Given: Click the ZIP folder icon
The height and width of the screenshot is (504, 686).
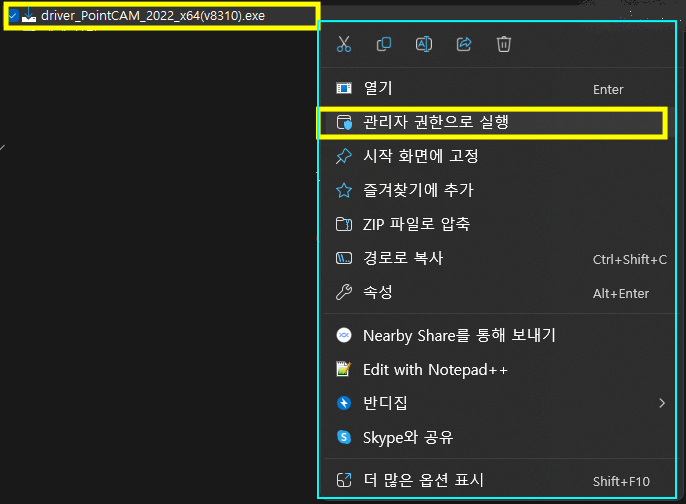Looking at the screenshot, I should 344,224.
